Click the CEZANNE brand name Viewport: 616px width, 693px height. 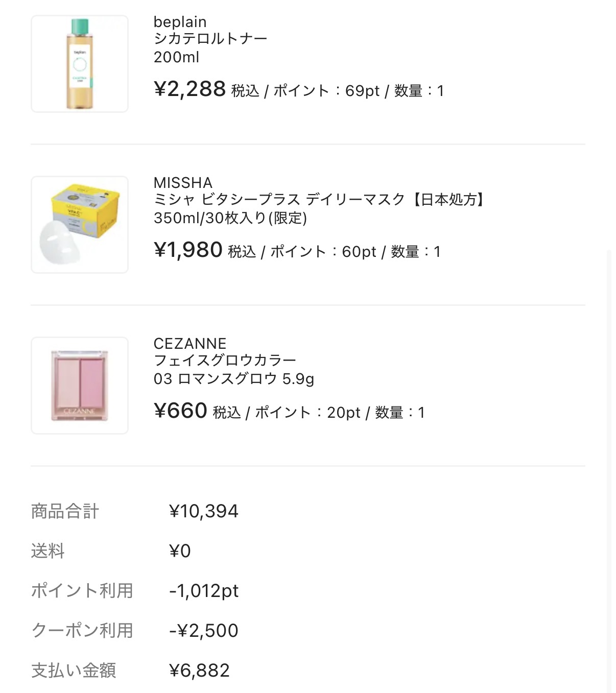pos(189,343)
